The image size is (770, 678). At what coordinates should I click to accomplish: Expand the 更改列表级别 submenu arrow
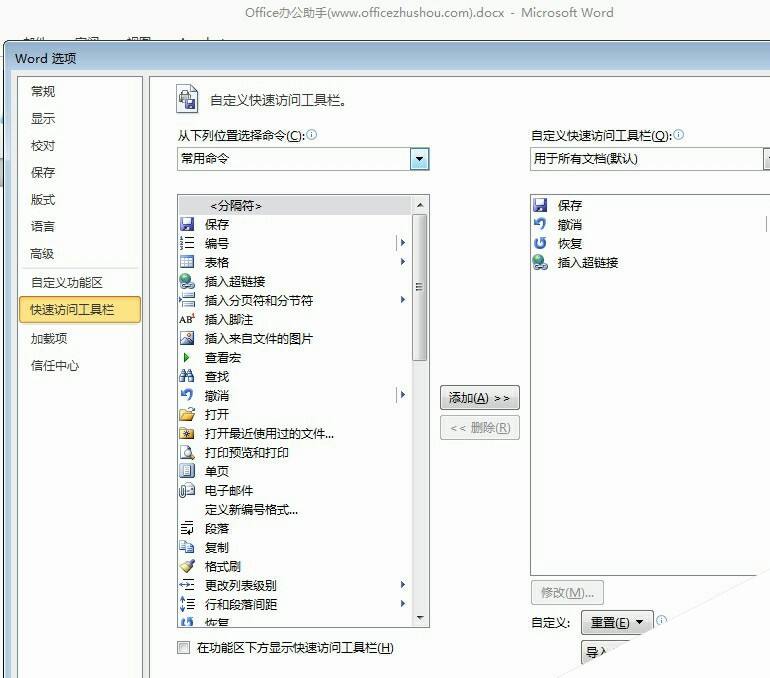(x=403, y=585)
